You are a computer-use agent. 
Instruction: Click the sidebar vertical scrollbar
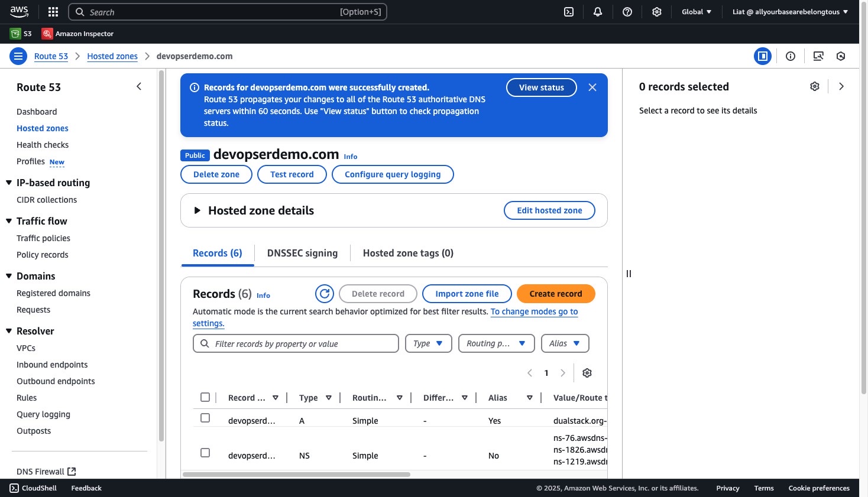coord(161,256)
